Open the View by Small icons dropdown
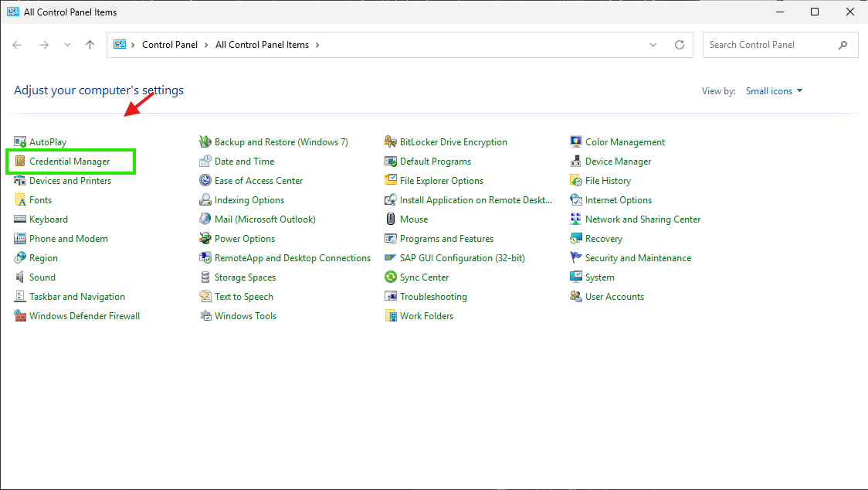 coord(774,91)
